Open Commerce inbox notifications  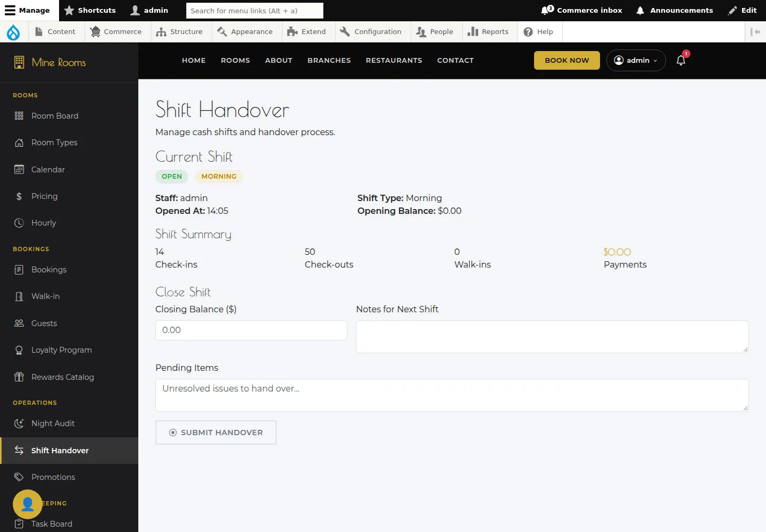pyautogui.click(x=581, y=10)
